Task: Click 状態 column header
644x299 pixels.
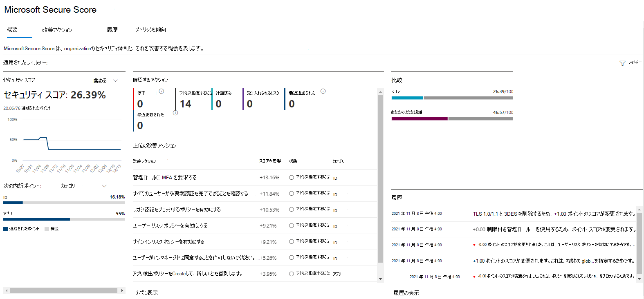Action: [293, 161]
